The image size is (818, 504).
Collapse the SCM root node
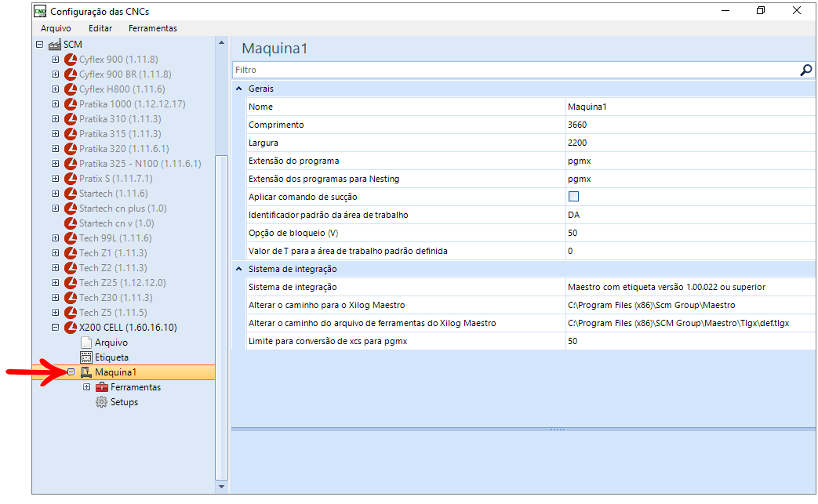click(x=40, y=45)
